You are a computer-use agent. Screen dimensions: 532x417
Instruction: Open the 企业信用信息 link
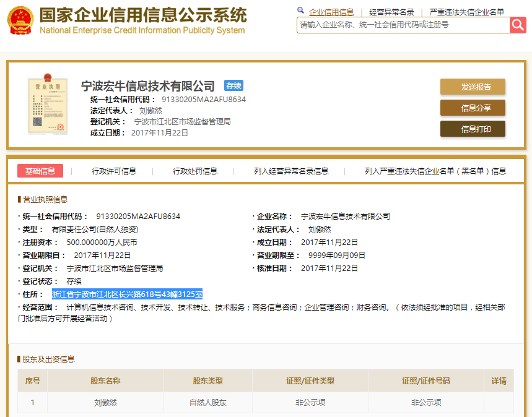331,12
